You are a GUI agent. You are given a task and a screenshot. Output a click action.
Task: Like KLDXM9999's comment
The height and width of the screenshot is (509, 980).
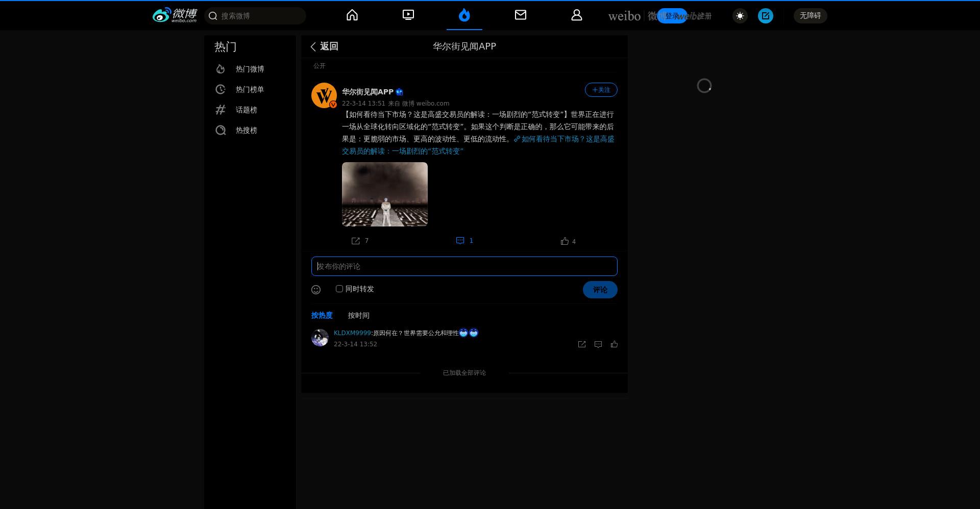[x=615, y=344]
